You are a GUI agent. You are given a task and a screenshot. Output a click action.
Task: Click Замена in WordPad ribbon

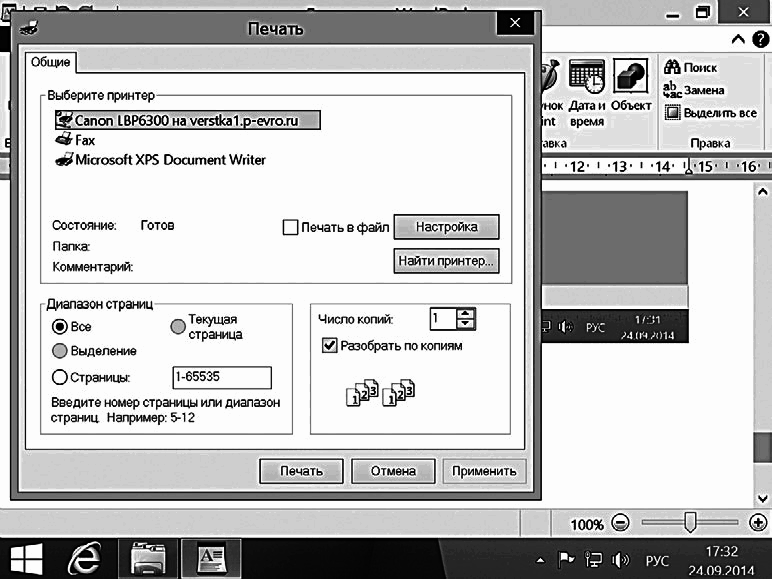694,90
